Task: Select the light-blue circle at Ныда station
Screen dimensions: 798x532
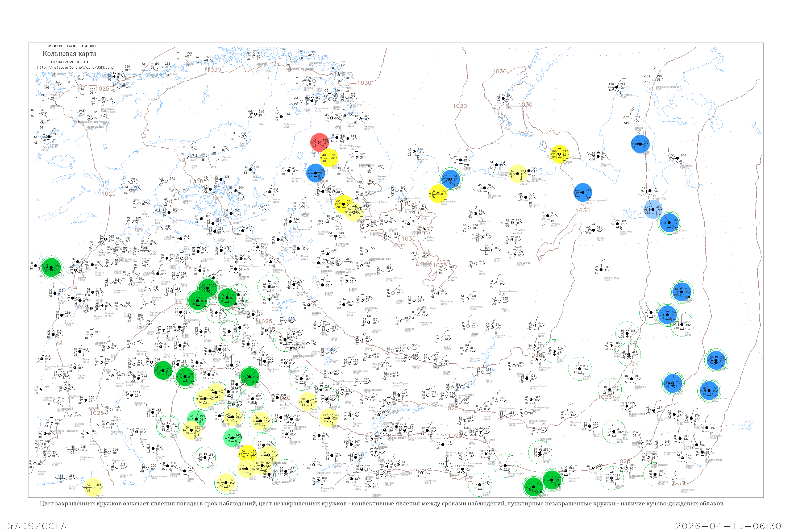Action: 653,209
